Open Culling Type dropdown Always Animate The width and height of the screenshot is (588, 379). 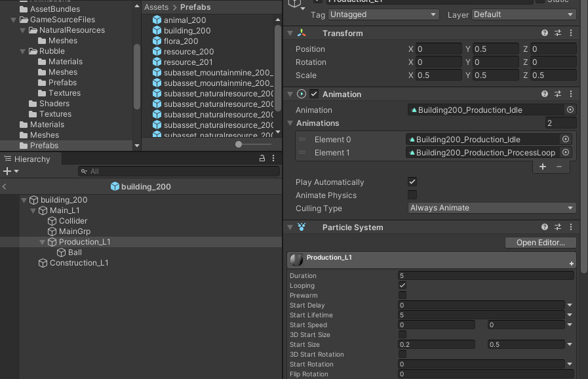[x=492, y=207]
